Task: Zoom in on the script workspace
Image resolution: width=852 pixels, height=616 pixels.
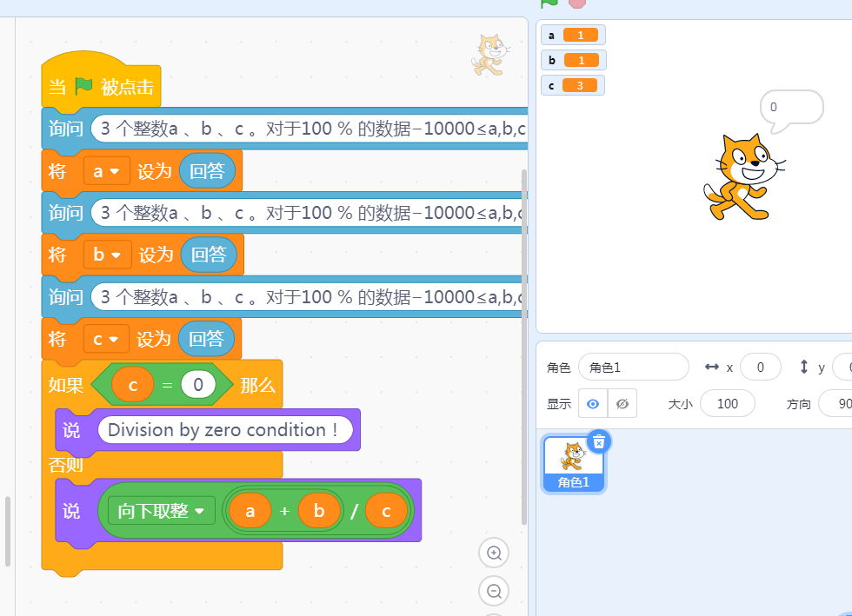Action: point(494,553)
